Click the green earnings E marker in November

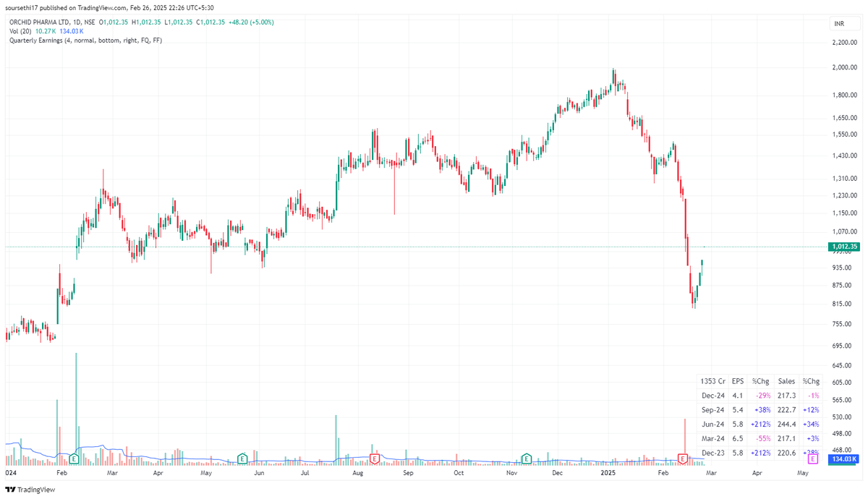pyautogui.click(x=527, y=459)
